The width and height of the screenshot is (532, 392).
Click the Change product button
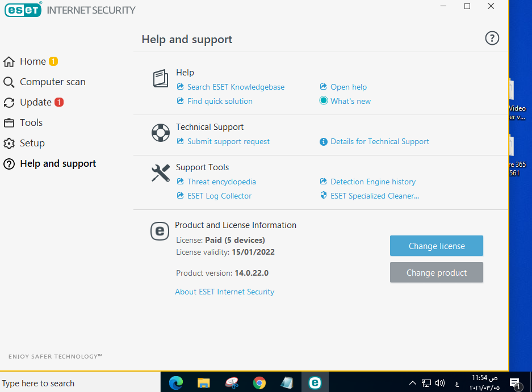[437, 273]
